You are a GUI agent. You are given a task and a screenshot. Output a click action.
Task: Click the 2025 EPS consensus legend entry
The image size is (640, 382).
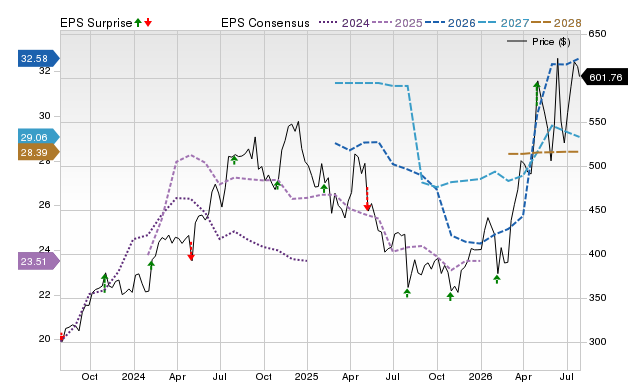[398, 23]
